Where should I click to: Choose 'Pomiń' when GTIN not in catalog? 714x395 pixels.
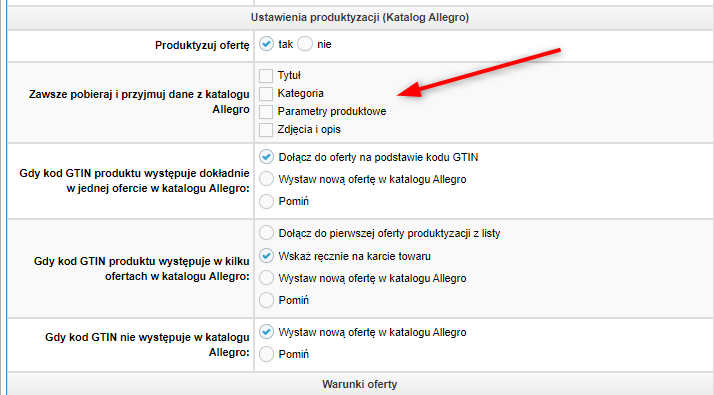click(x=266, y=354)
